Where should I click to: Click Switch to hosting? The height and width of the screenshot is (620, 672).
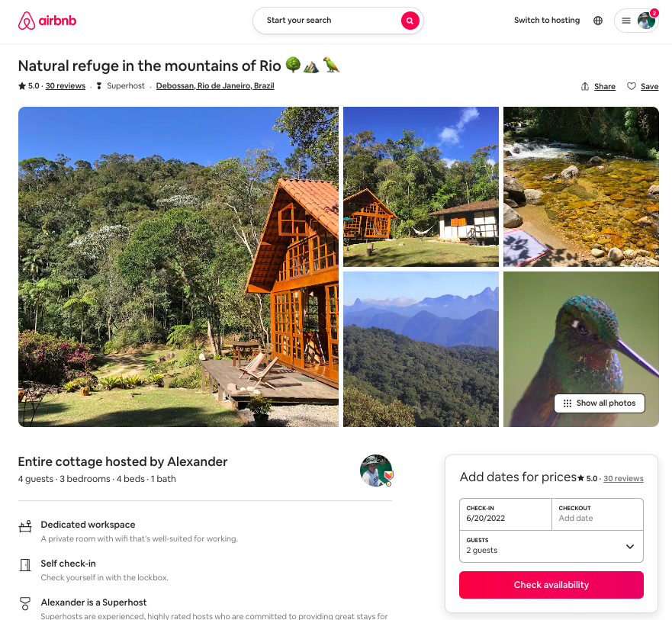pos(546,20)
